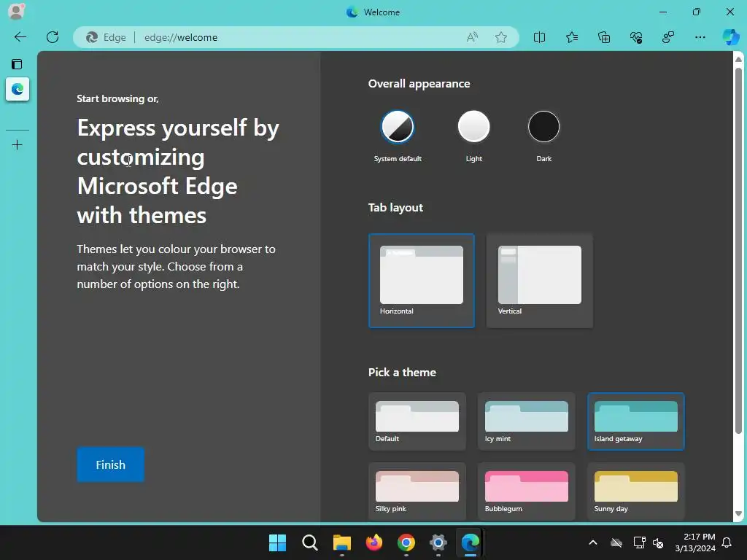Pick the Island getaway theme
747x560 pixels.
pos(636,421)
